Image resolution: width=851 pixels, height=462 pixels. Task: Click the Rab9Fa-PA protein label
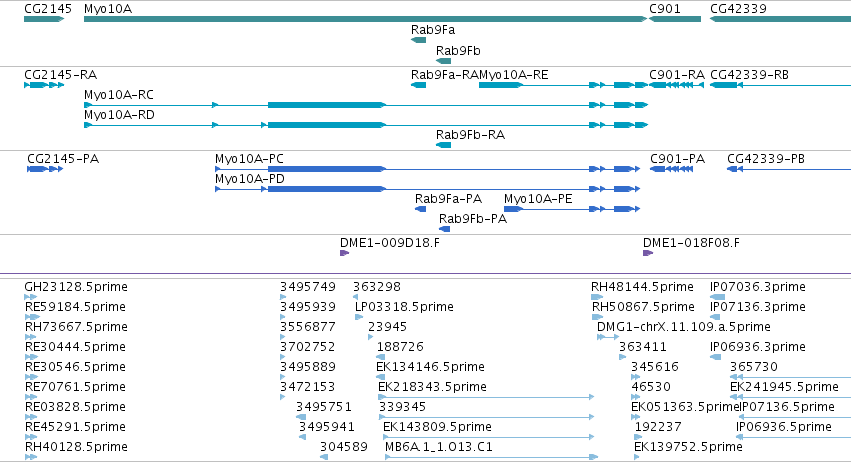[x=448, y=199]
